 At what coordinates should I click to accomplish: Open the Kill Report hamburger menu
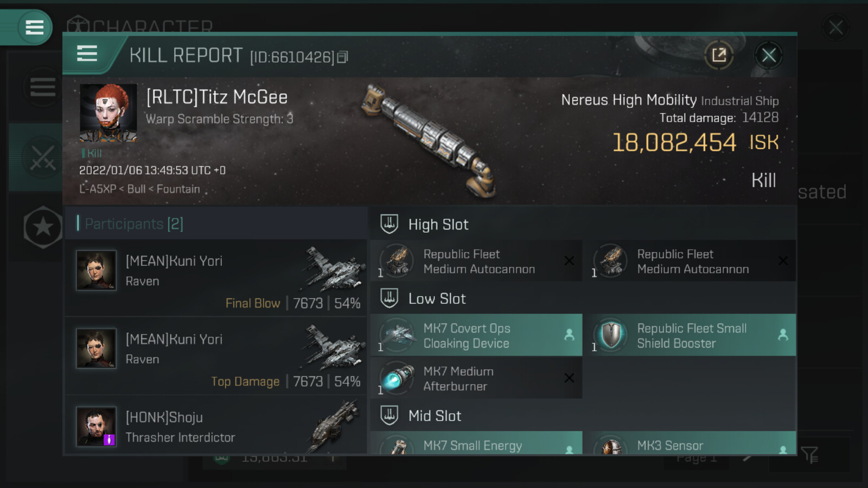[87, 54]
